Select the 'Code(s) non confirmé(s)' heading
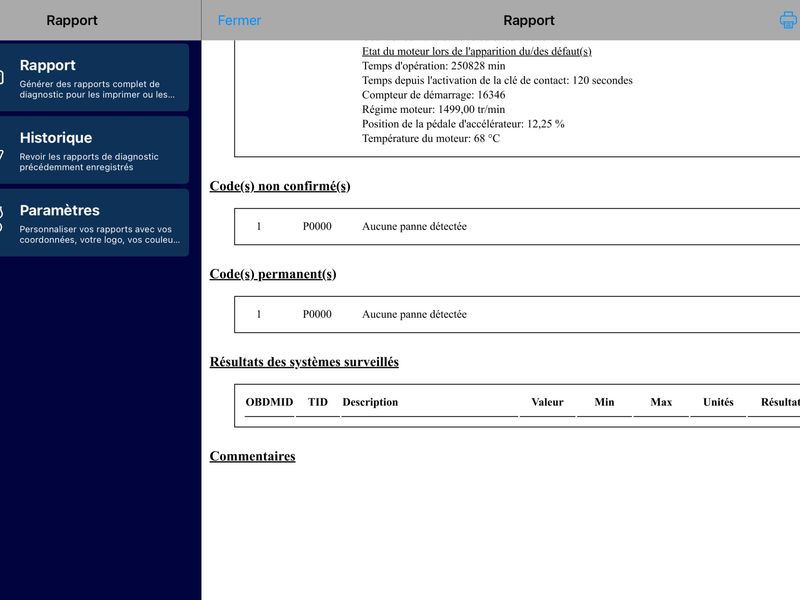The image size is (800, 600). pos(280,186)
